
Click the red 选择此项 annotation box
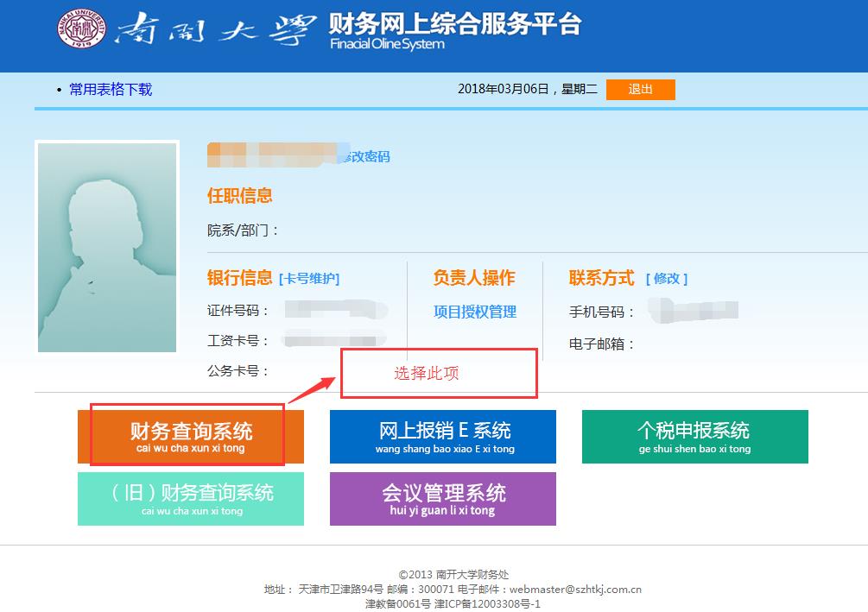click(x=439, y=374)
